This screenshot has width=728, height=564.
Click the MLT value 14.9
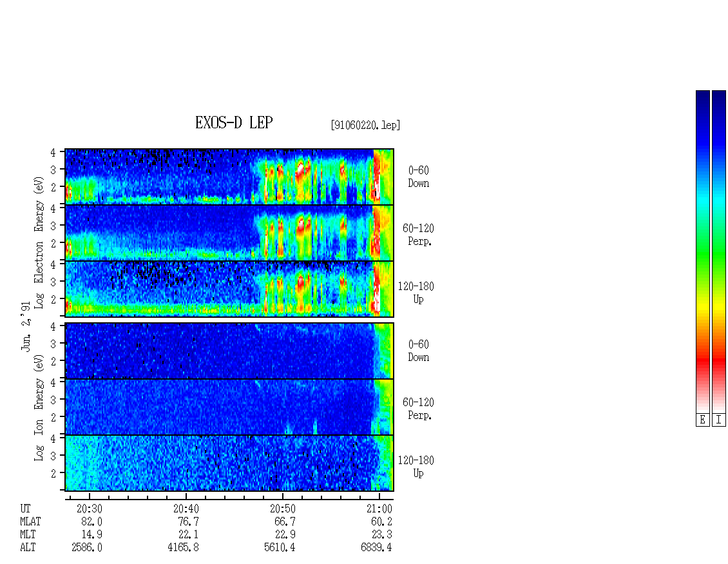92,535
